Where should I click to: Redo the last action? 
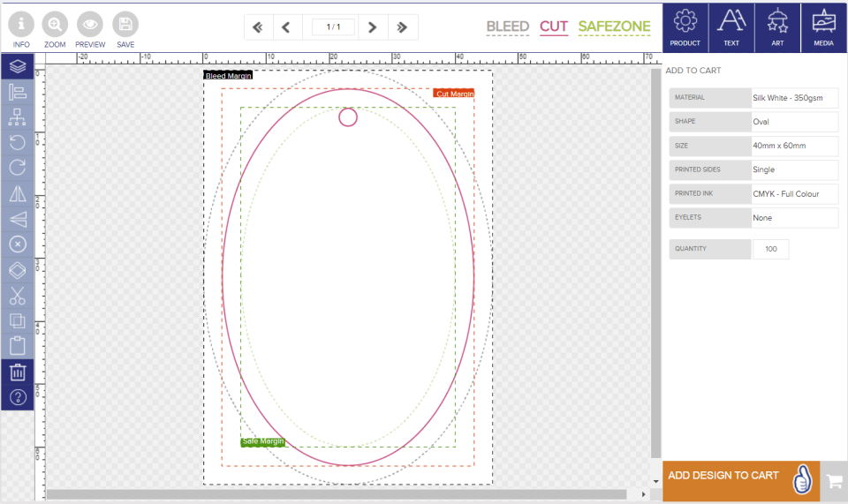click(x=18, y=168)
